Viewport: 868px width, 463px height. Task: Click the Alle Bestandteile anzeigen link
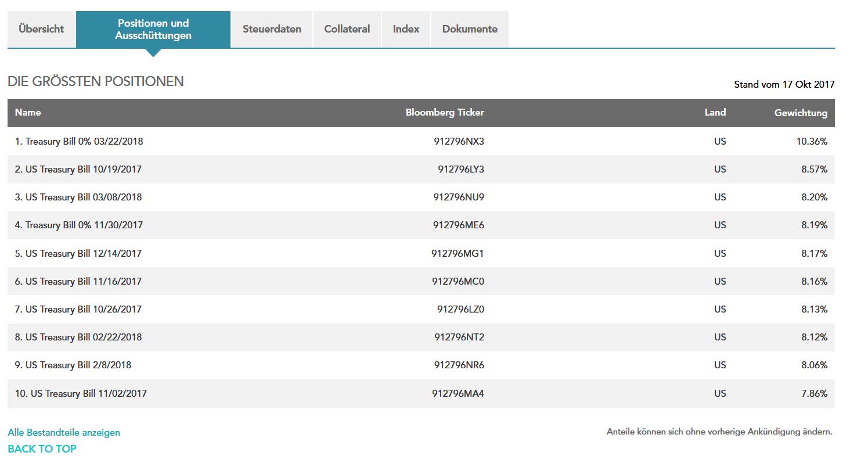click(64, 432)
